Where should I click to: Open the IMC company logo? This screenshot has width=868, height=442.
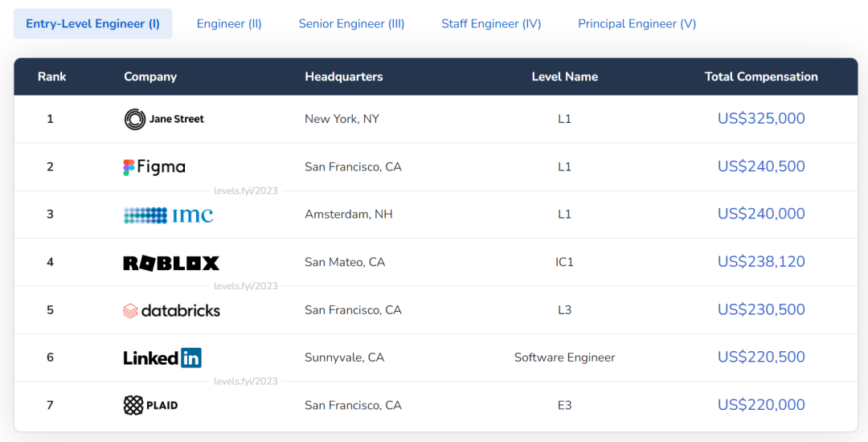pyautogui.click(x=168, y=215)
